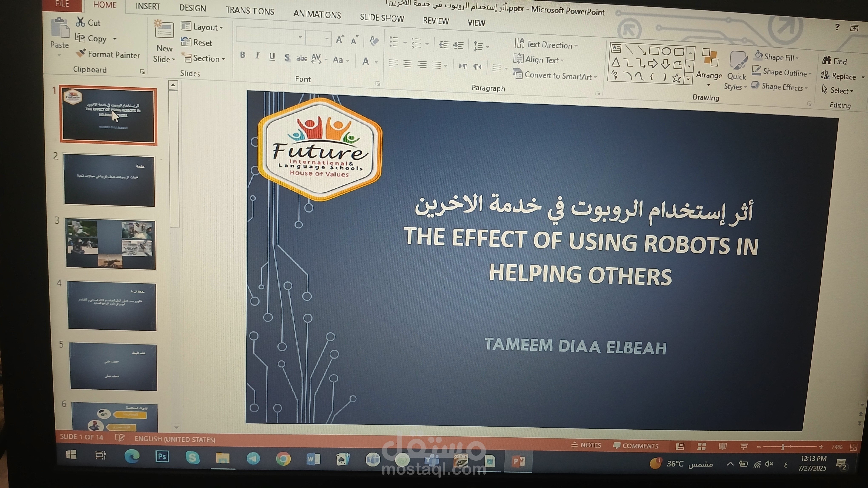
Task: Switch to the TRANSITIONS tab
Action: 250,11
